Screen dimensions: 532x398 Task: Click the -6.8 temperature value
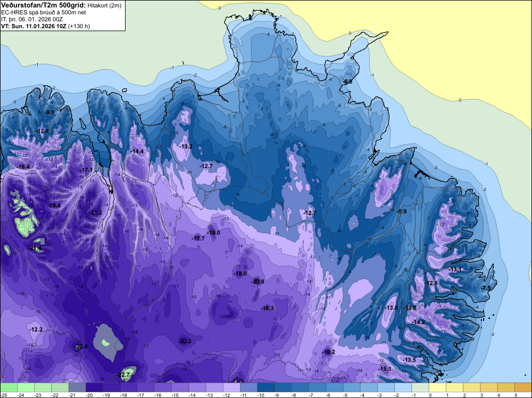(x=347, y=82)
